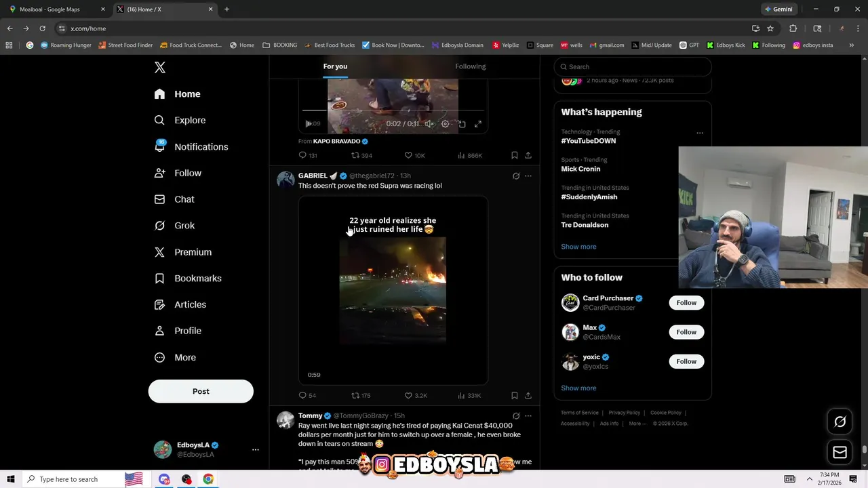Toggle picture-in-picture on top video

pos(462,123)
